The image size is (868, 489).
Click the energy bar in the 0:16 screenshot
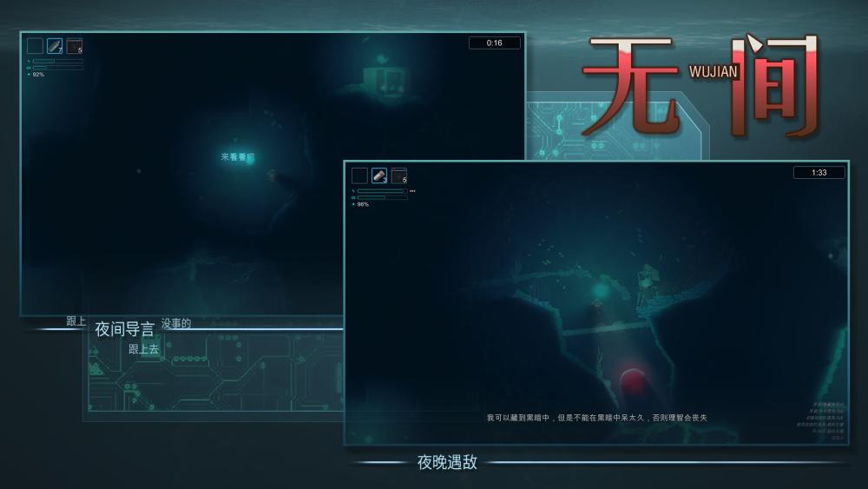(x=58, y=62)
